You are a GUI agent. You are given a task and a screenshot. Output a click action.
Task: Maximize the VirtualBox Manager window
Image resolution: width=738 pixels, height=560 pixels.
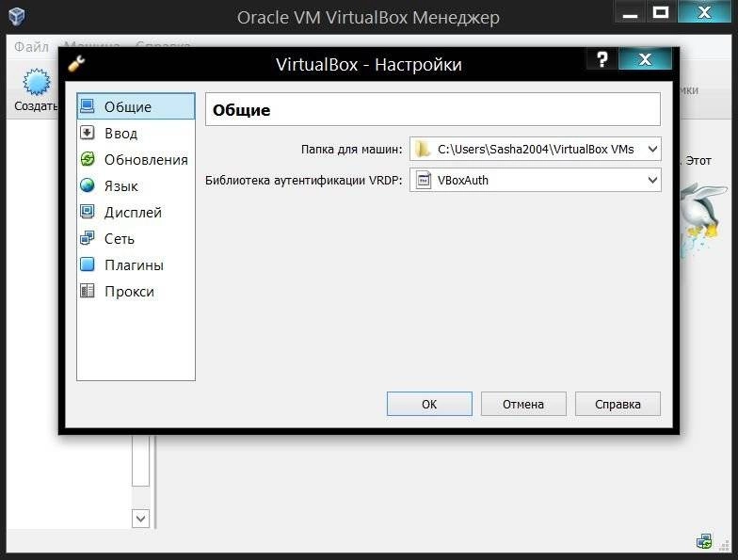(661, 12)
